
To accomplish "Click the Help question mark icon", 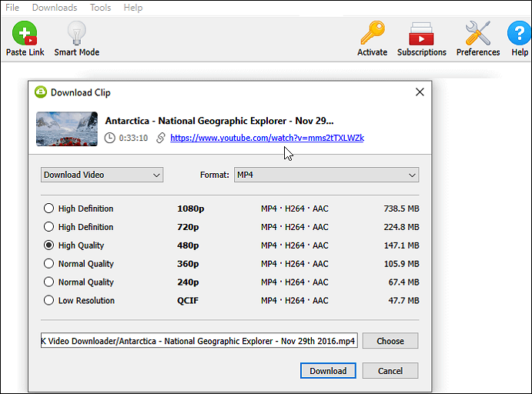I will (x=519, y=35).
